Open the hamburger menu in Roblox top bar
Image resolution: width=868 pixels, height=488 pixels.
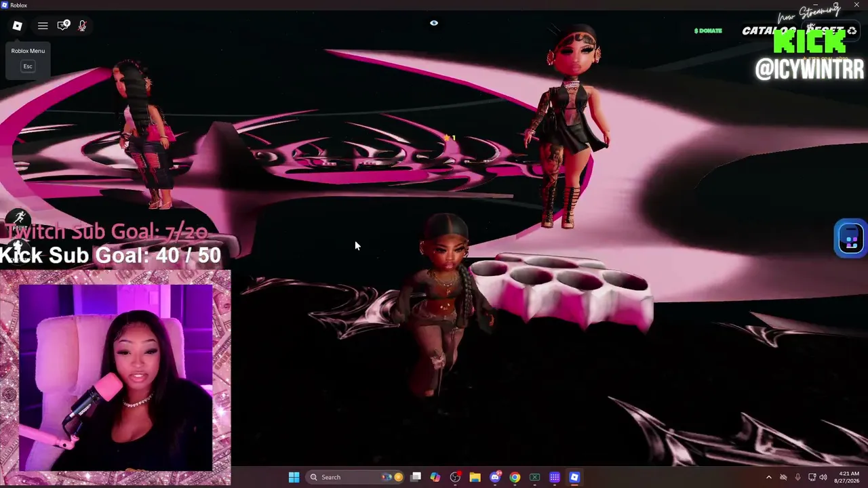click(43, 26)
